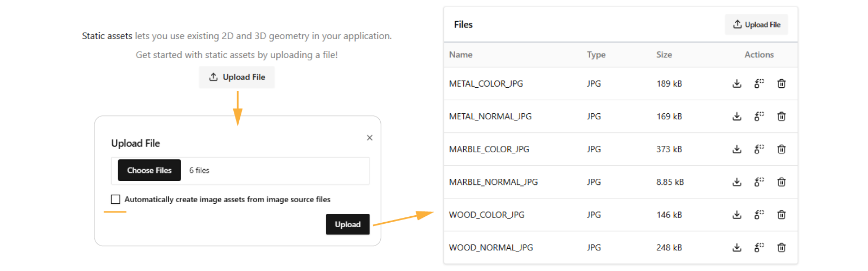This screenshot has width=868, height=271.
Task: Create image asset from MARBLE_COLOR_JPG
Action: click(759, 149)
